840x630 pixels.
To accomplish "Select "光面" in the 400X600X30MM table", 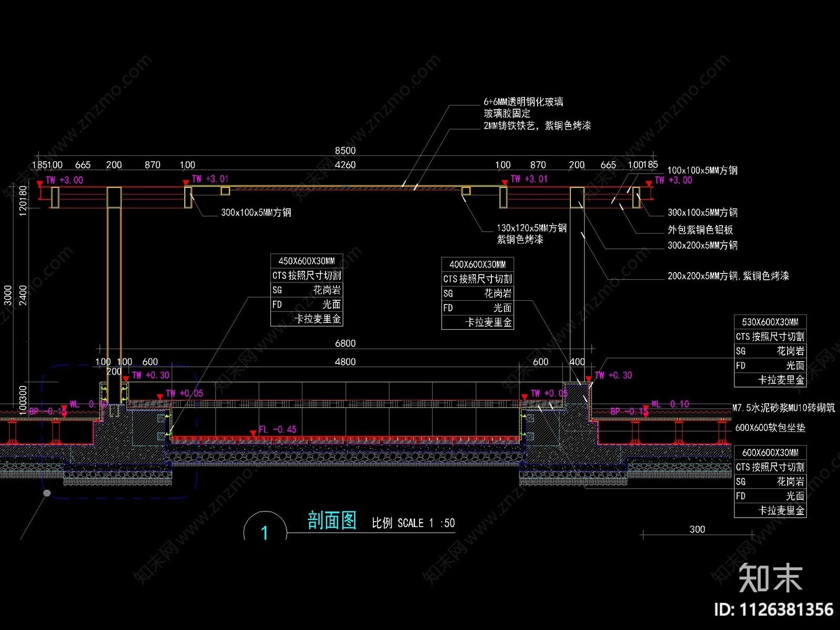I will (502, 308).
